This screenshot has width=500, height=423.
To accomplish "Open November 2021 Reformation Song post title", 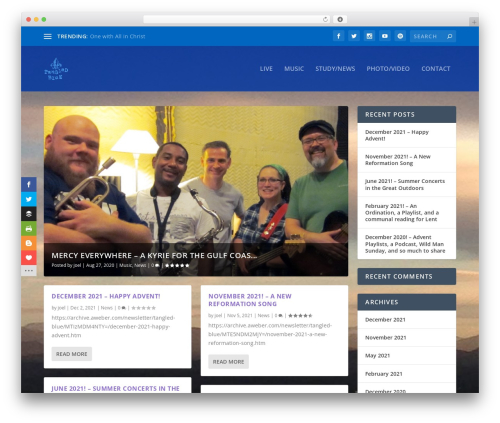I will [x=250, y=300].
